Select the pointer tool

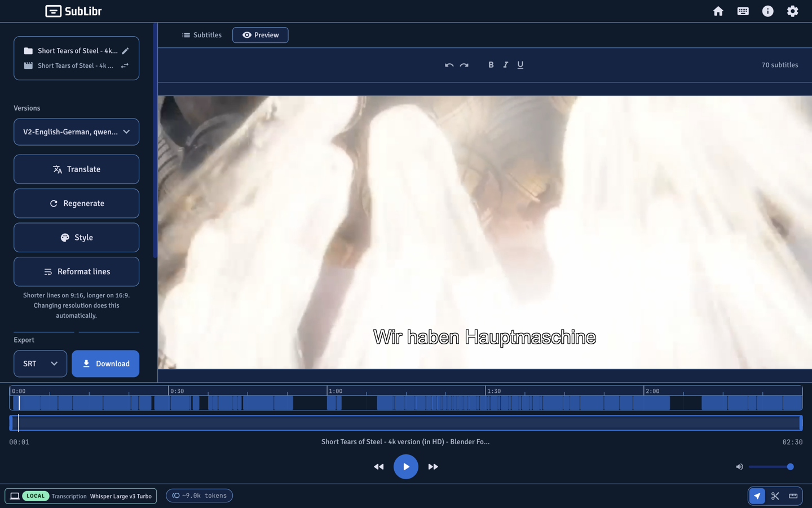click(x=757, y=496)
